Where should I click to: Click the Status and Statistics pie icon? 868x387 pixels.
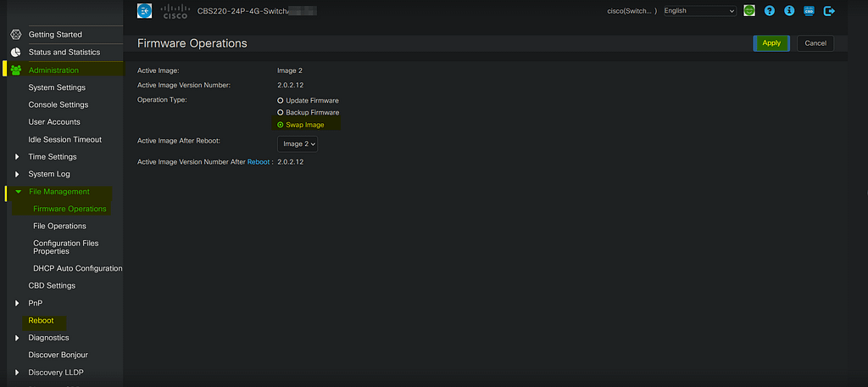15,53
